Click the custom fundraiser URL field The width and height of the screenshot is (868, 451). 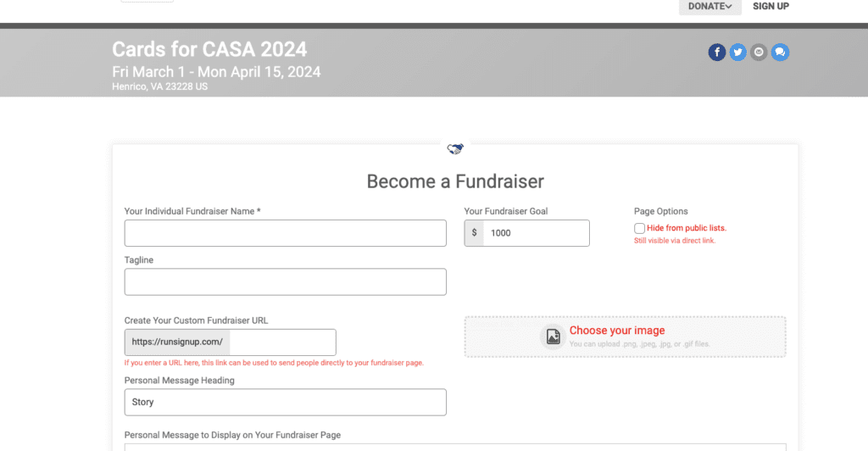[281, 342]
